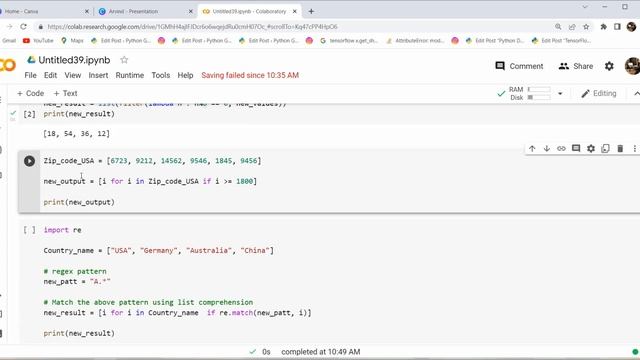640x360 pixels.
Task: Click the Share button
Action: click(576, 66)
